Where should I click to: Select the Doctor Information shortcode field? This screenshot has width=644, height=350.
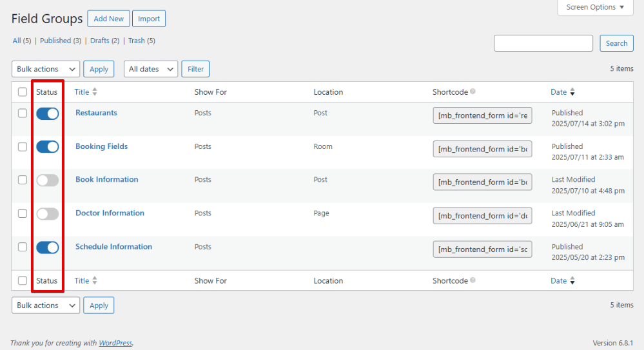click(x=483, y=216)
